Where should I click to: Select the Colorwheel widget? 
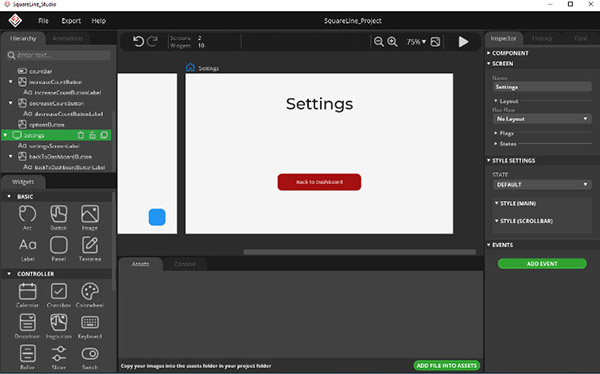coord(90,295)
